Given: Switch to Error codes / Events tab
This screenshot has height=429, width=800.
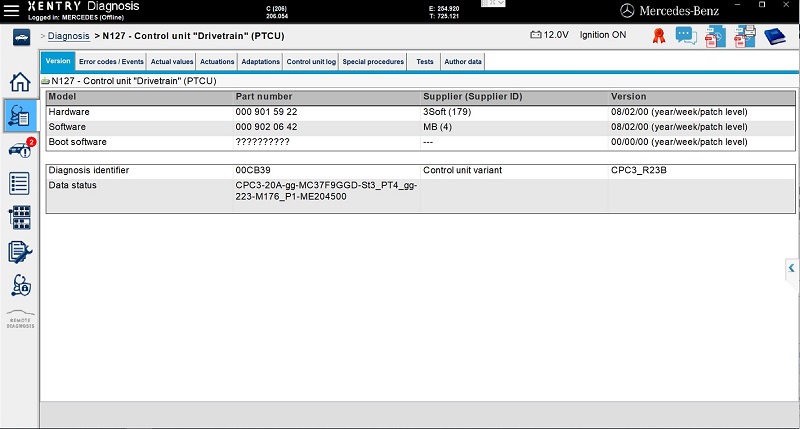Looking at the screenshot, I should [111, 62].
